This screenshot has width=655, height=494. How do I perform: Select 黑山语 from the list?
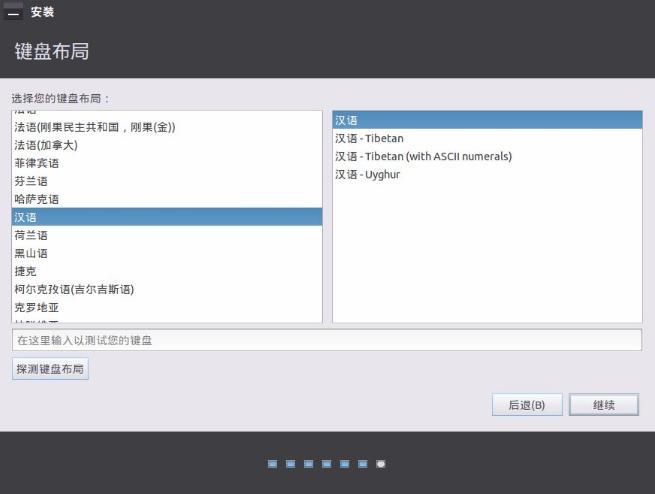(x=30, y=253)
